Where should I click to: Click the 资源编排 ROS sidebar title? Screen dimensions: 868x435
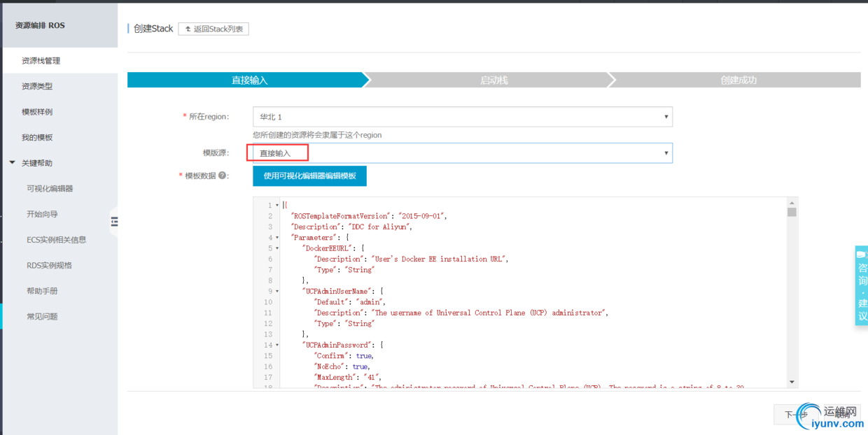(40, 25)
